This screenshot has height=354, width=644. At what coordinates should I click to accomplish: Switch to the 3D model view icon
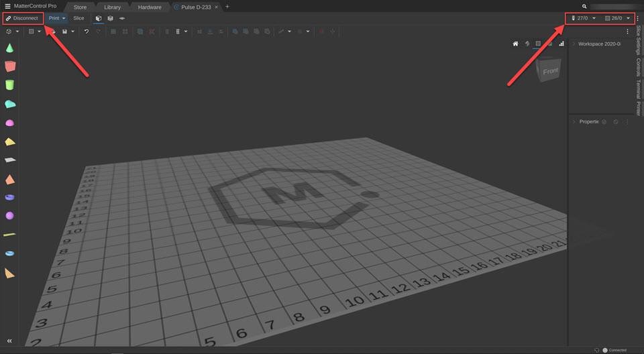point(99,18)
